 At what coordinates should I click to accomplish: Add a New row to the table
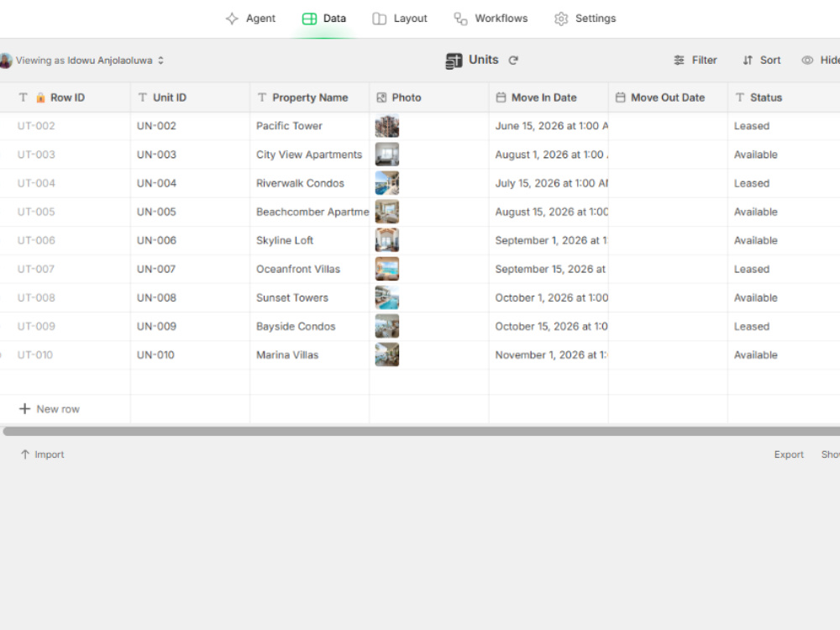(50, 409)
